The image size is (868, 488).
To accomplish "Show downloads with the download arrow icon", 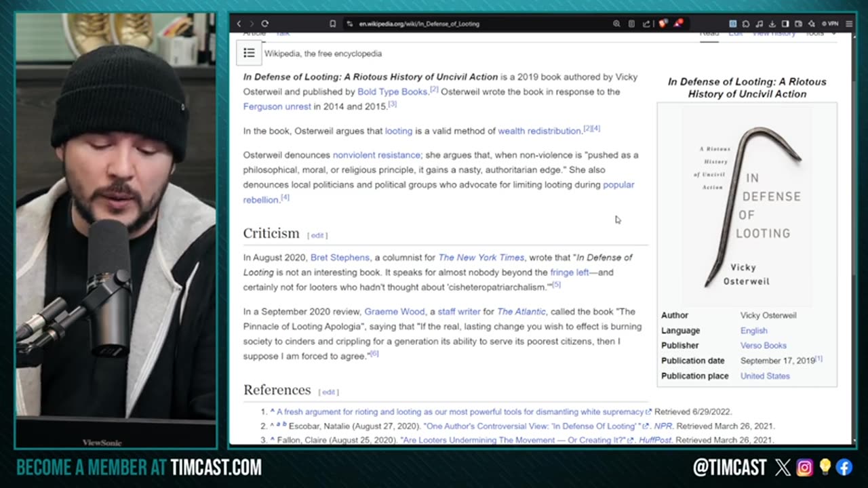I will pyautogui.click(x=772, y=24).
